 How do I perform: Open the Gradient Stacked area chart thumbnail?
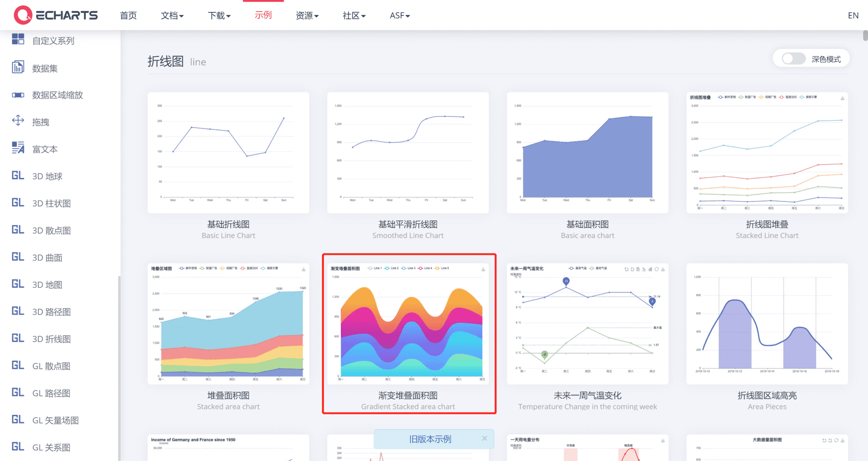point(408,324)
